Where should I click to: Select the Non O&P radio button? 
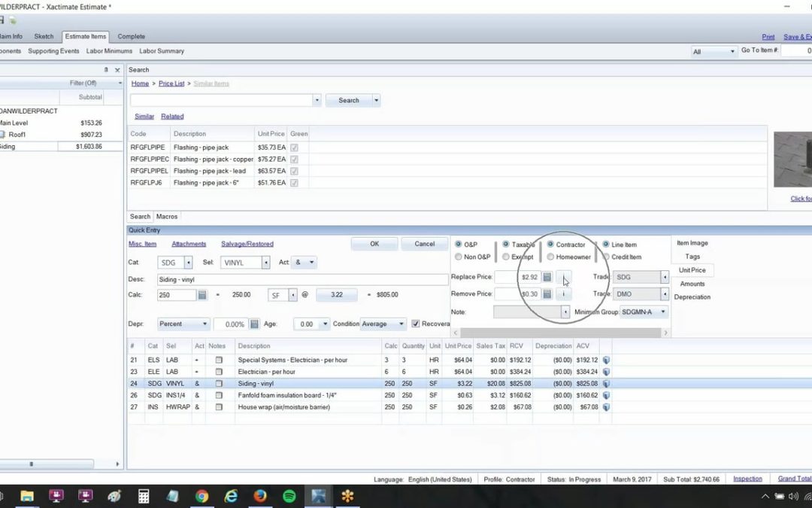pos(459,257)
